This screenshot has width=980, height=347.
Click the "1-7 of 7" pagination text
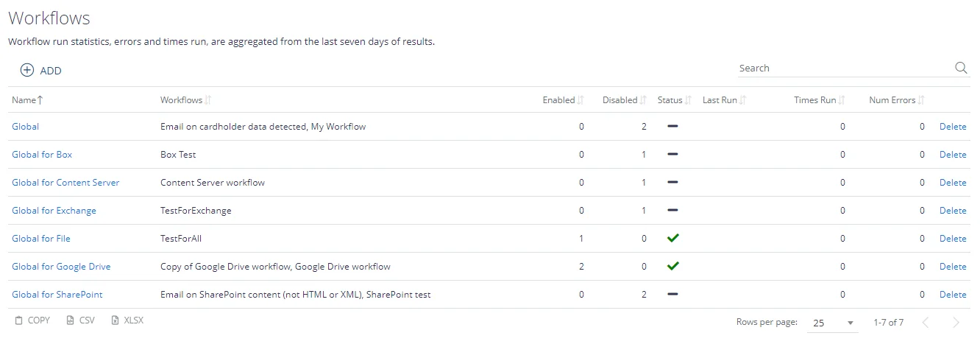click(x=889, y=323)
